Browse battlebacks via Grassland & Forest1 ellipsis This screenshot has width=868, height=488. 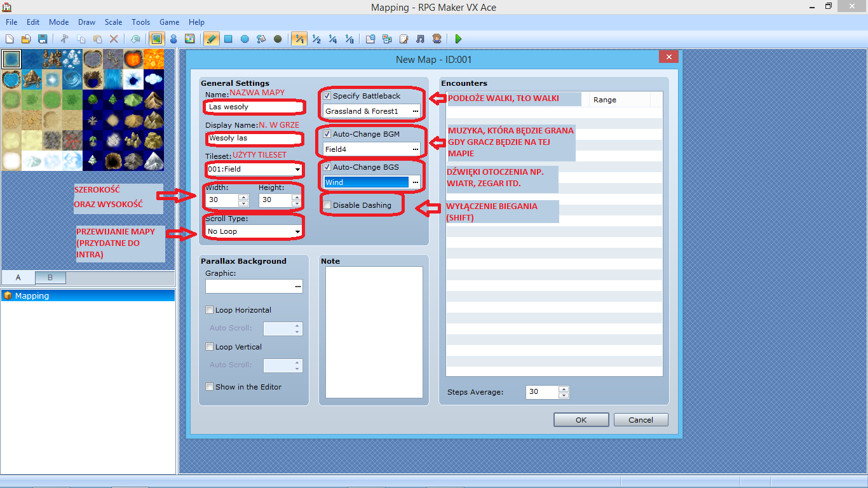click(415, 111)
